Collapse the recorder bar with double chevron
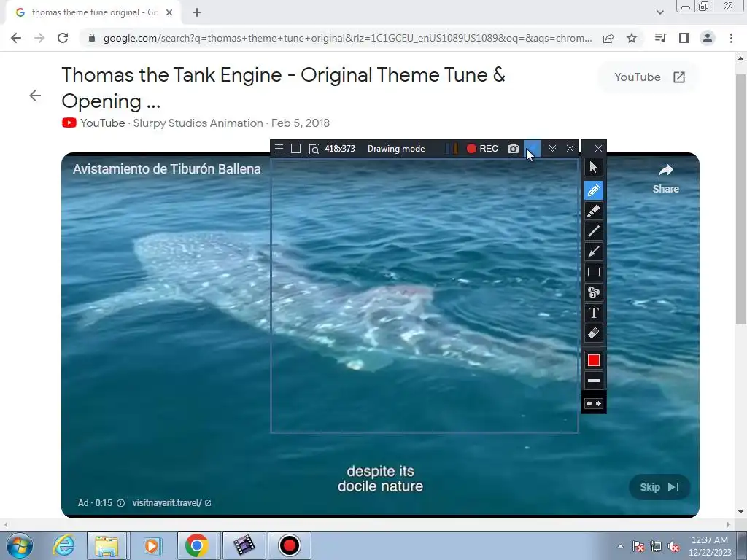This screenshot has width=747, height=560. click(x=553, y=149)
